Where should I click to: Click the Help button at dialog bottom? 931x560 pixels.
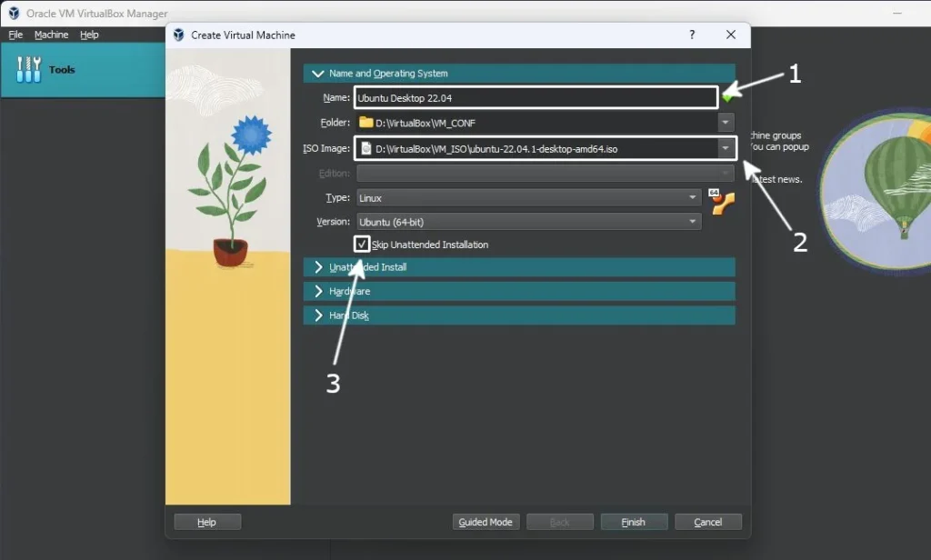[x=207, y=522]
